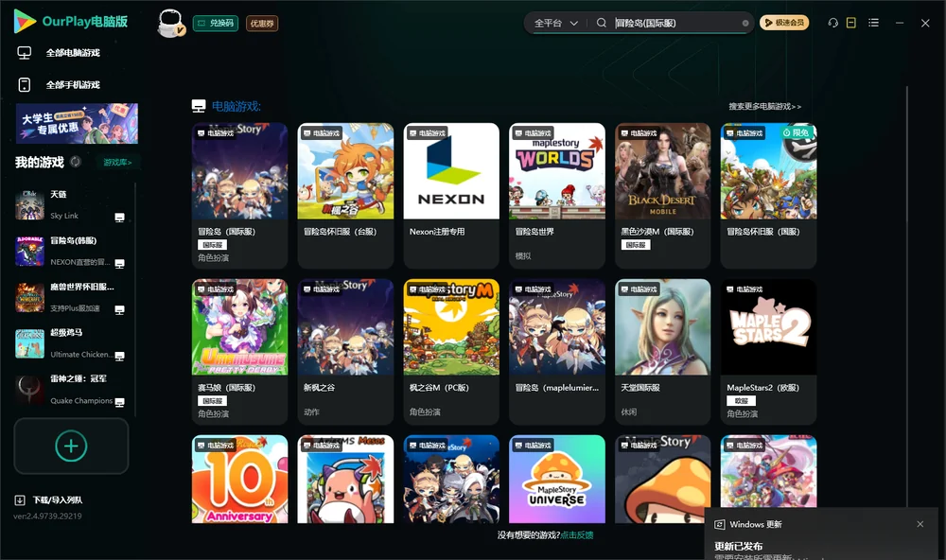Viewport: 946px width, 560px height.
Task: Open the 游戏库> link
Action: pyautogui.click(x=117, y=163)
